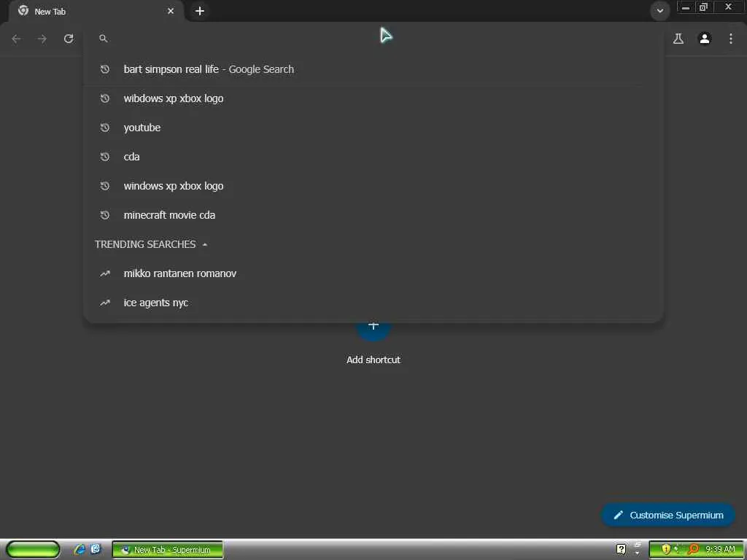Click the security shield tray icon
This screenshot has width=747, height=560.
(665, 550)
